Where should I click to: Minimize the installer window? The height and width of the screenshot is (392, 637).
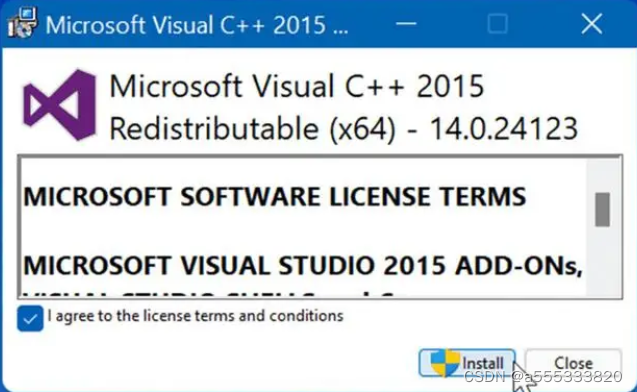(406, 24)
